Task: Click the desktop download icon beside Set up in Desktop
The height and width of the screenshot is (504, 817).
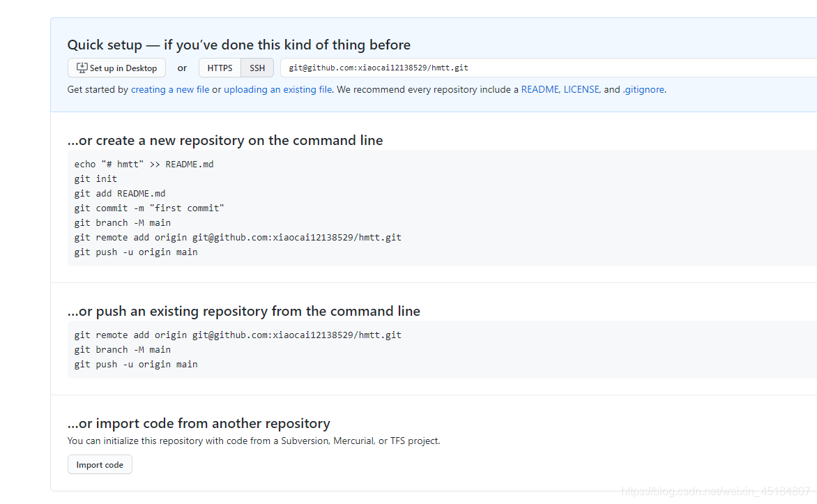Action: [82, 68]
